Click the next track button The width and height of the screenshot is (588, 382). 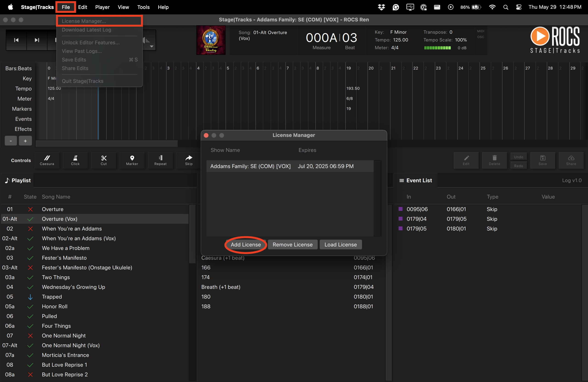point(37,40)
